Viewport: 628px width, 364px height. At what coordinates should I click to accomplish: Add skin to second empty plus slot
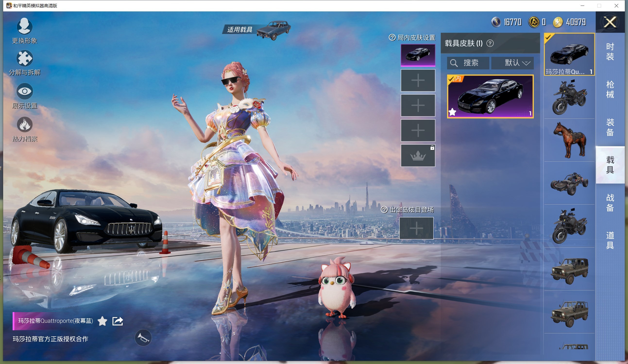[x=418, y=105]
